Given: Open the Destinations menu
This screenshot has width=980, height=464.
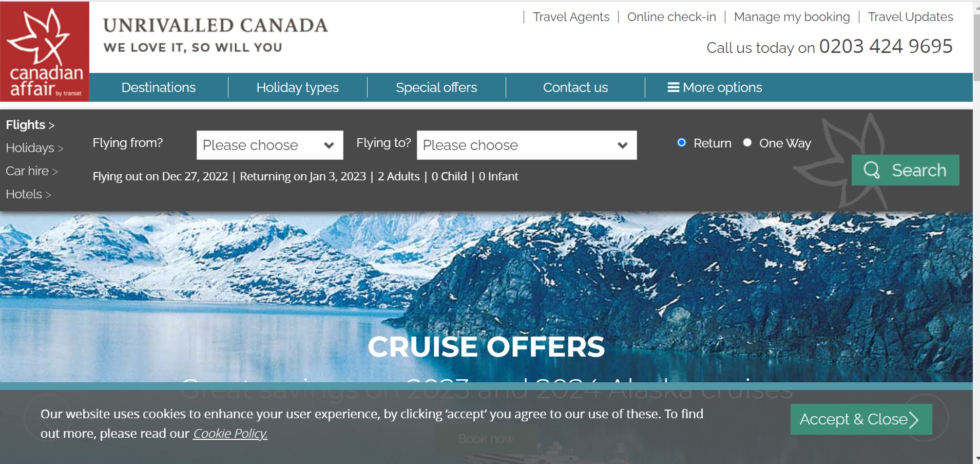Looking at the screenshot, I should pos(159,87).
